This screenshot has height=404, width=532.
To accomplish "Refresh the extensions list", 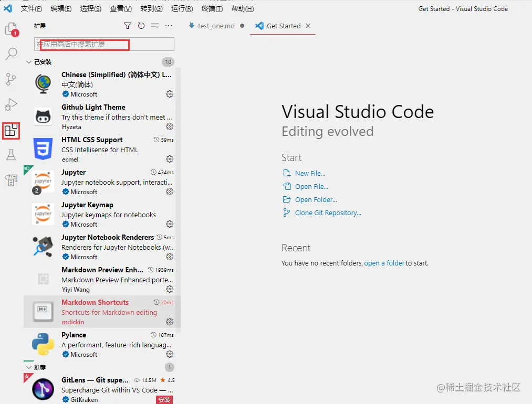I will pyautogui.click(x=141, y=26).
